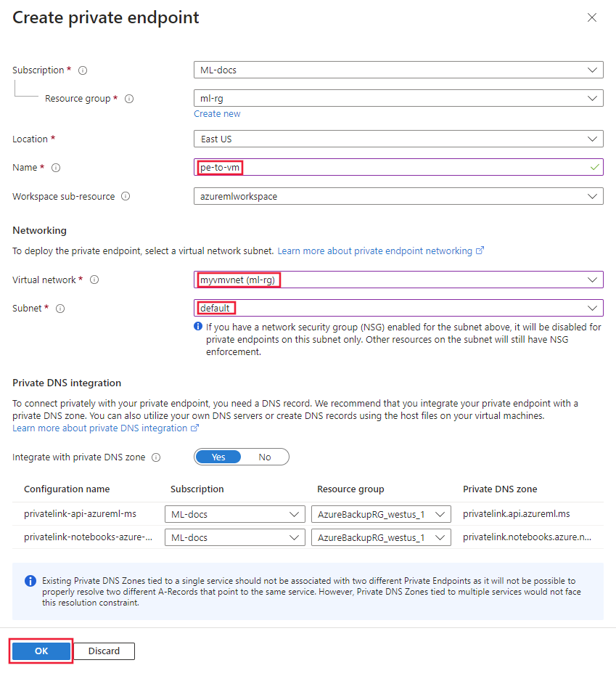The width and height of the screenshot is (616, 676).
Task: Click the OK button
Action: coord(41,651)
